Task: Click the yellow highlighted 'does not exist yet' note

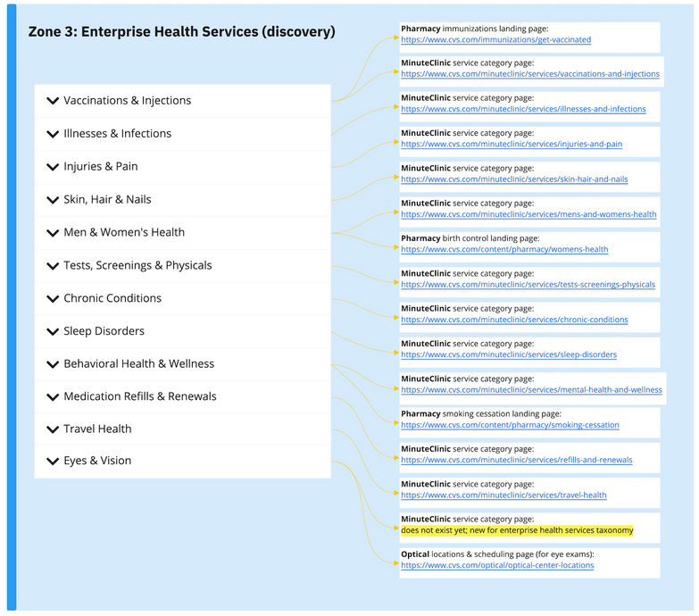Action: [517, 530]
